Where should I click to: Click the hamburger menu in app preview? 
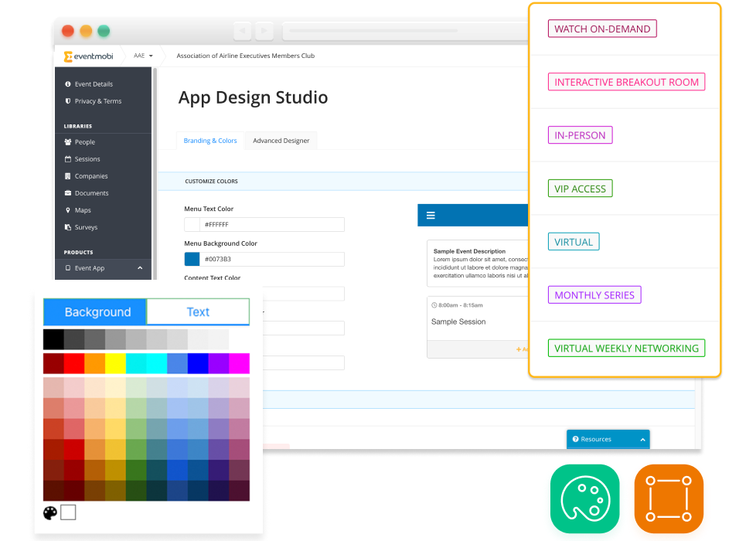431,216
